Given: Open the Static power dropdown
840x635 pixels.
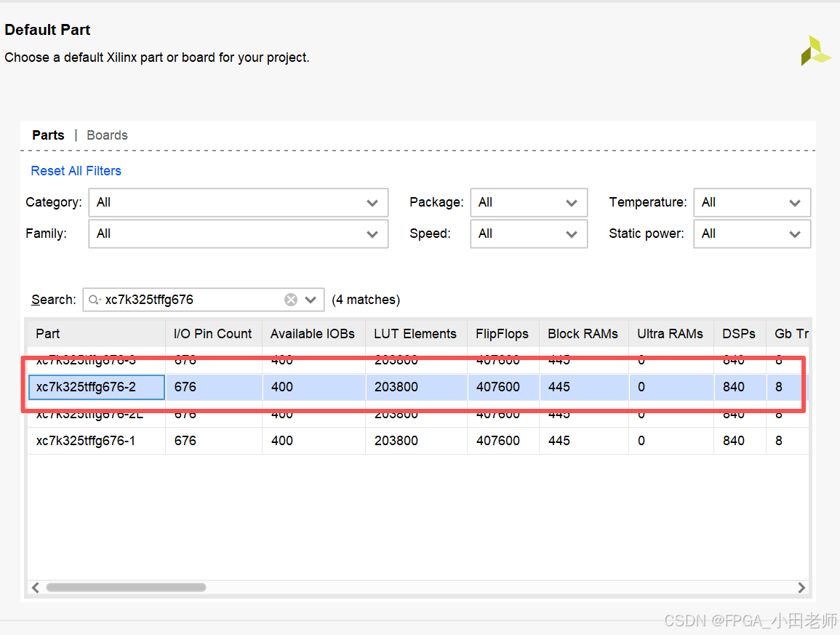Looking at the screenshot, I should point(752,233).
